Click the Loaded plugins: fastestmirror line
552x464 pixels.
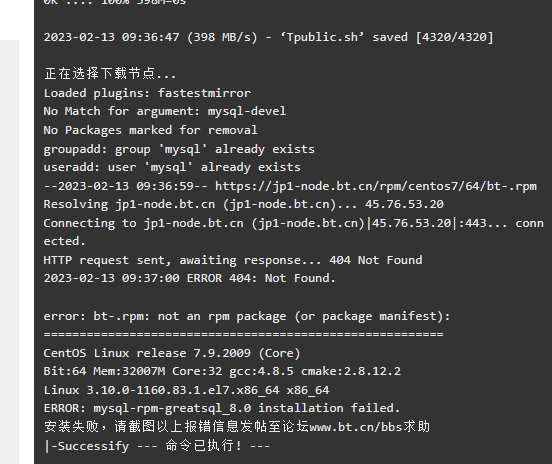pyautogui.click(x=147, y=93)
